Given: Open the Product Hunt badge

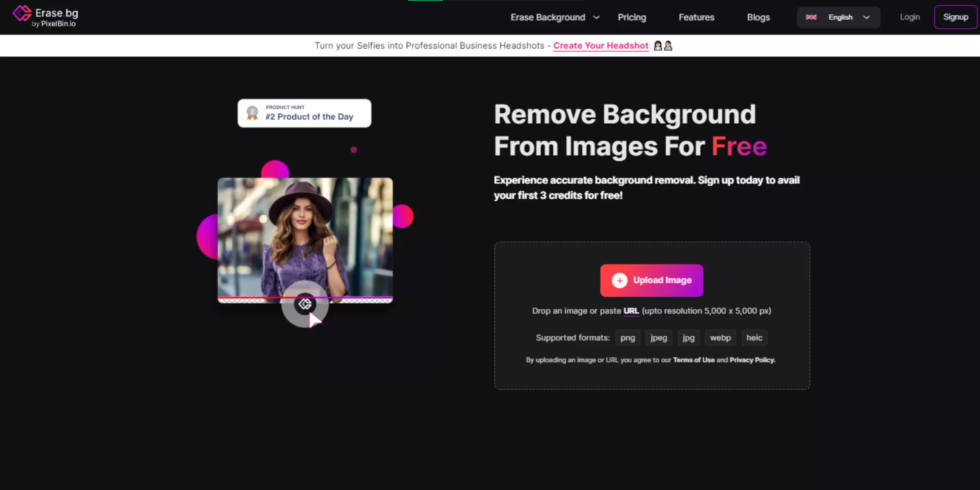Looking at the screenshot, I should 304,113.
